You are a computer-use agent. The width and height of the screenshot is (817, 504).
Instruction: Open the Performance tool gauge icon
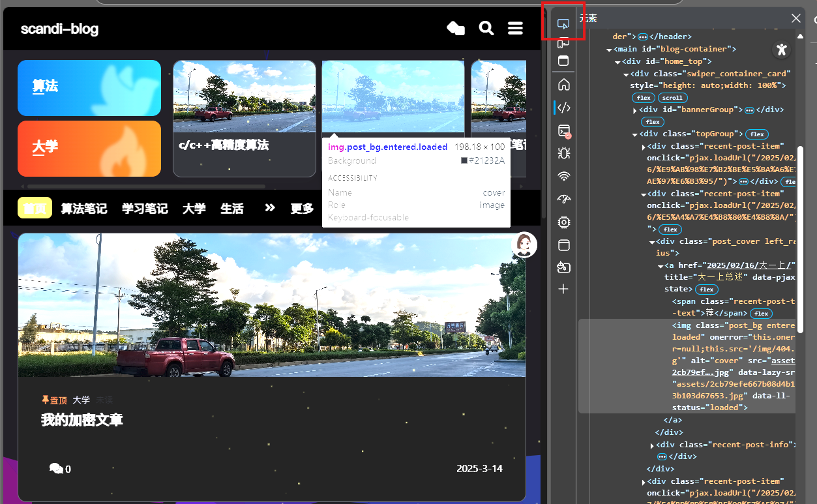coord(564,200)
